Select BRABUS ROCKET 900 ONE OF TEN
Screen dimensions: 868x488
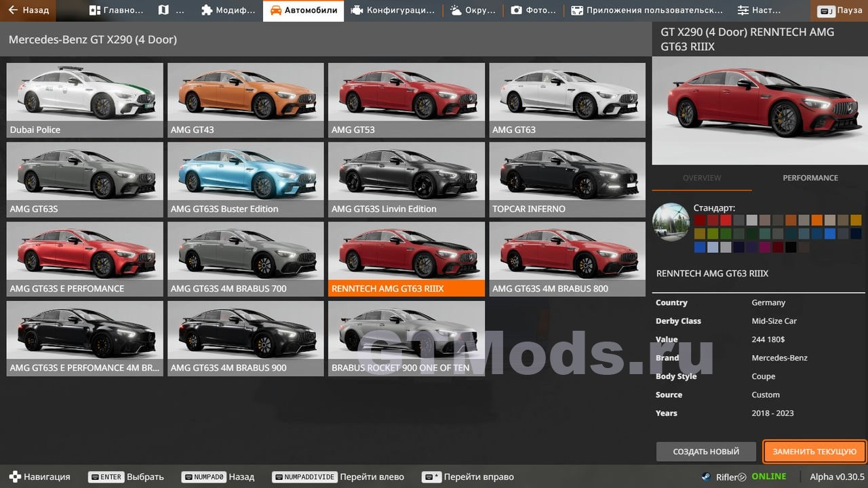point(406,338)
